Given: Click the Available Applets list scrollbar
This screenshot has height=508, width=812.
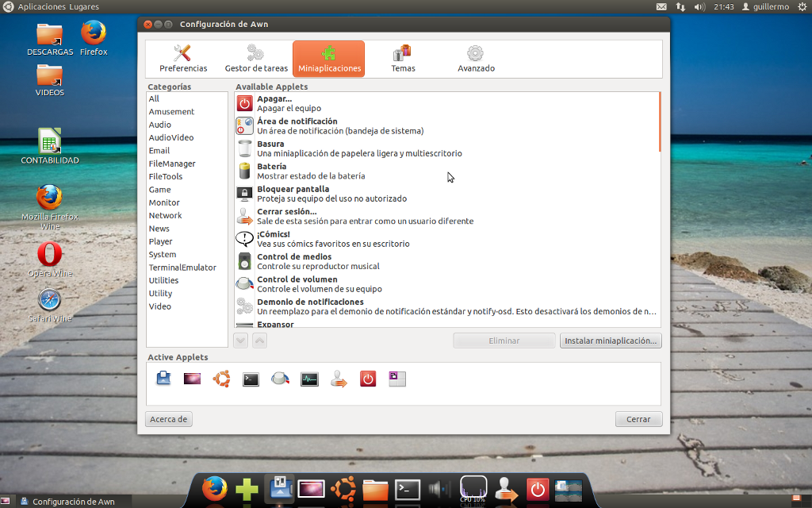Looking at the screenshot, I should click(x=660, y=121).
